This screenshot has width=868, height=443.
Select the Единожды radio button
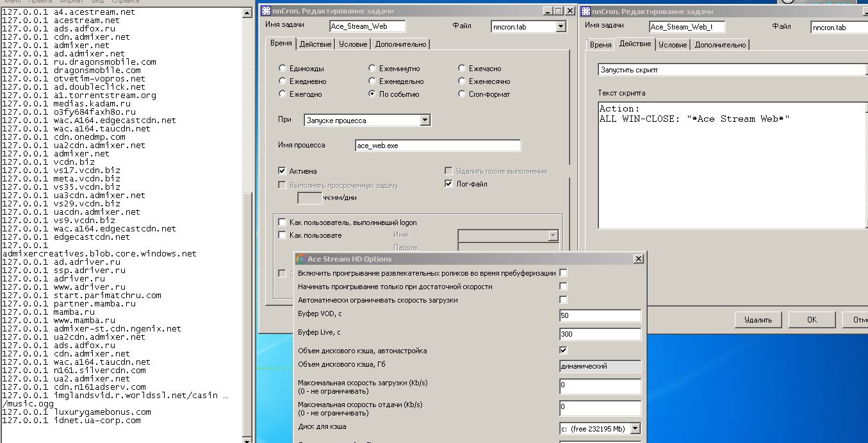click(x=283, y=69)
